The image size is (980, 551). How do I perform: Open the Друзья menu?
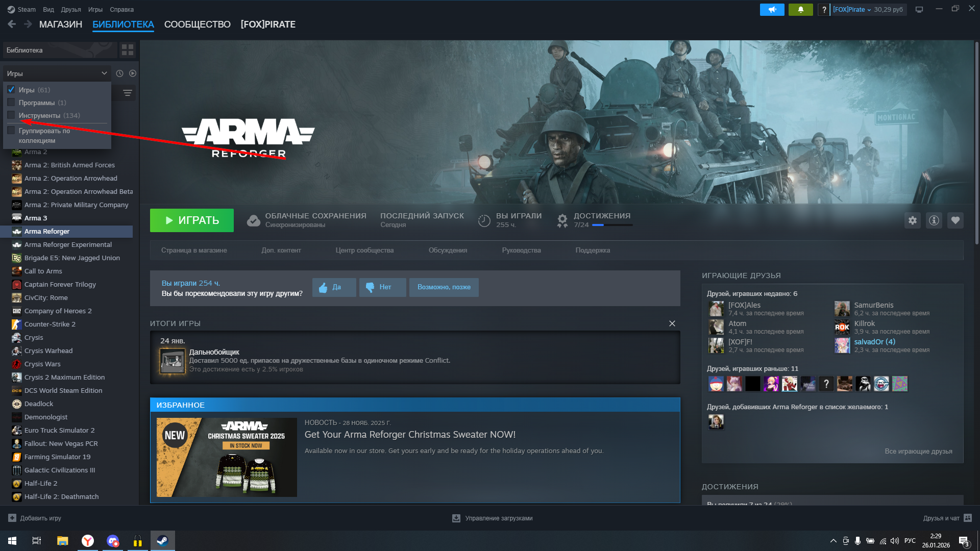[x=70, y=10]
